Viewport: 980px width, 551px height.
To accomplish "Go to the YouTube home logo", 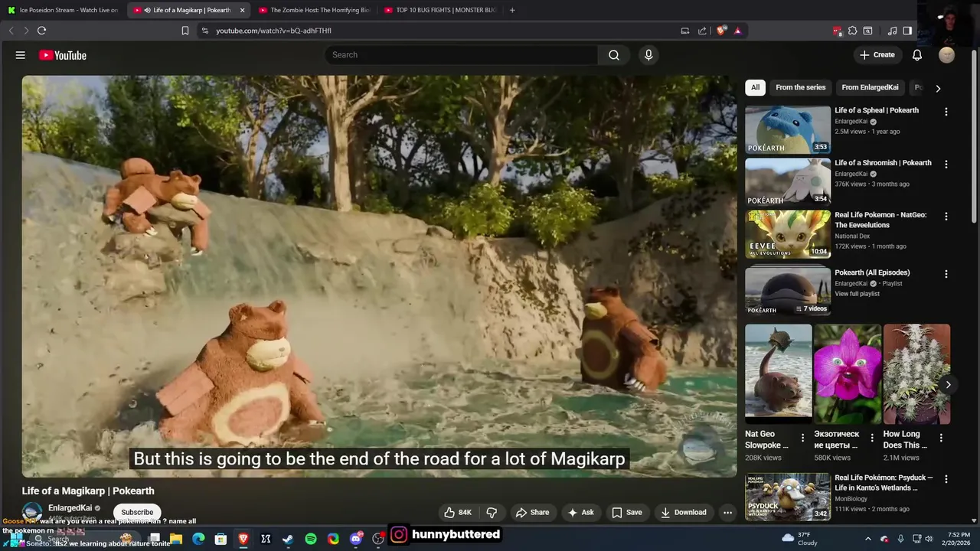I will [x=63, y=55].
